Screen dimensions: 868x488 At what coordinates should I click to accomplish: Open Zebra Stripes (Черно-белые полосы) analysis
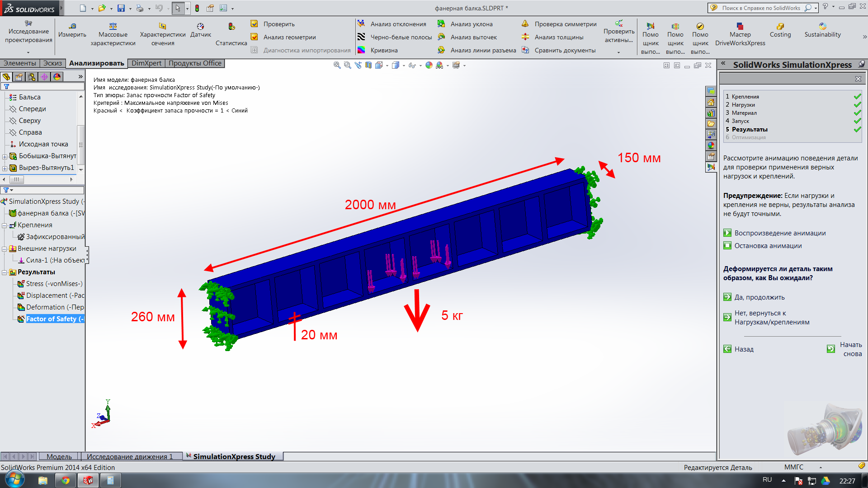pos(361,37)
